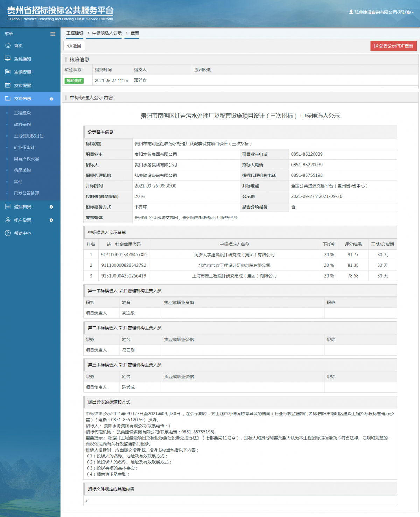420x517 pixels.
Task: Click agency phone 0851-85755198
Action: [307, 175]
